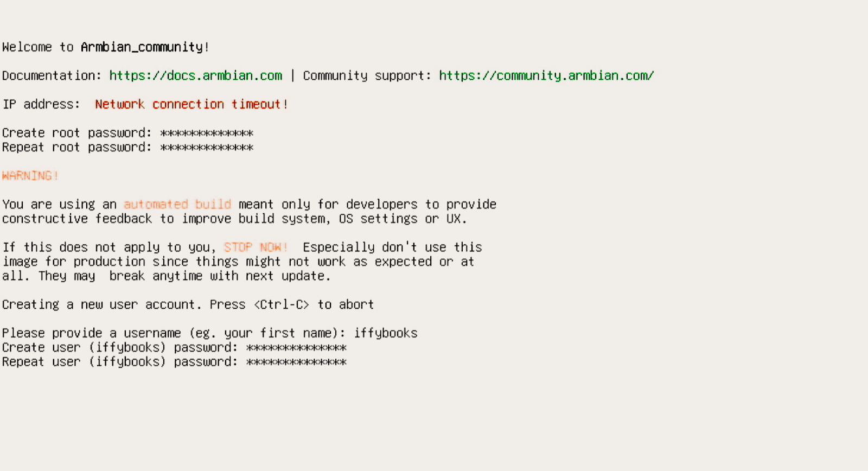This screenshot has height=471, width=868.
Task: Click the "IP address:" label
Action: pyautogui.click(x=41, y=104)
